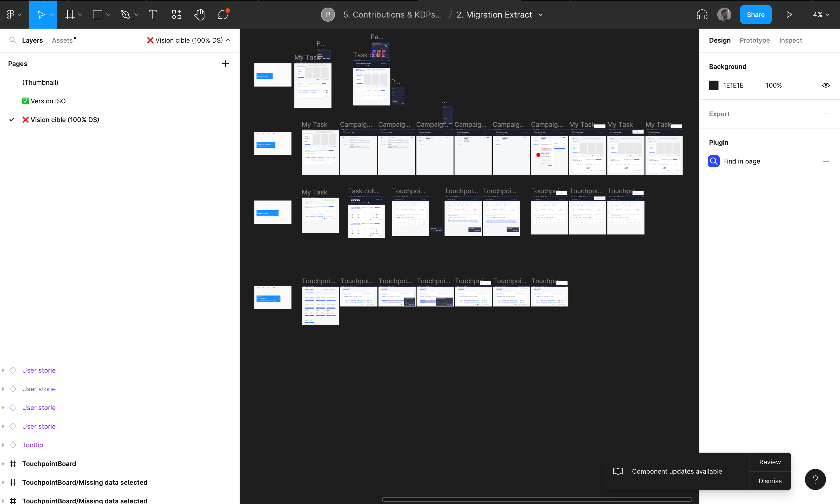This screenshot has width=840, height=504.
Task: Open the Comments tool
Action: tap(223, 15)
